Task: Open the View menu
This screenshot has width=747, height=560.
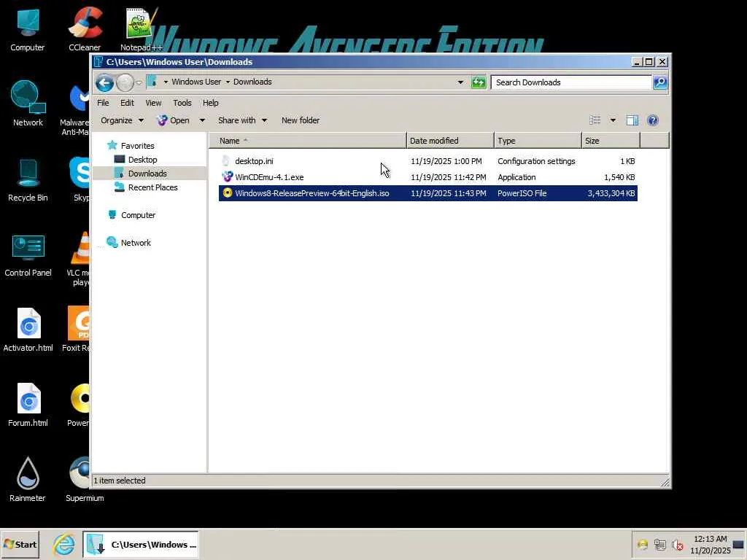Action: point(153,103)
